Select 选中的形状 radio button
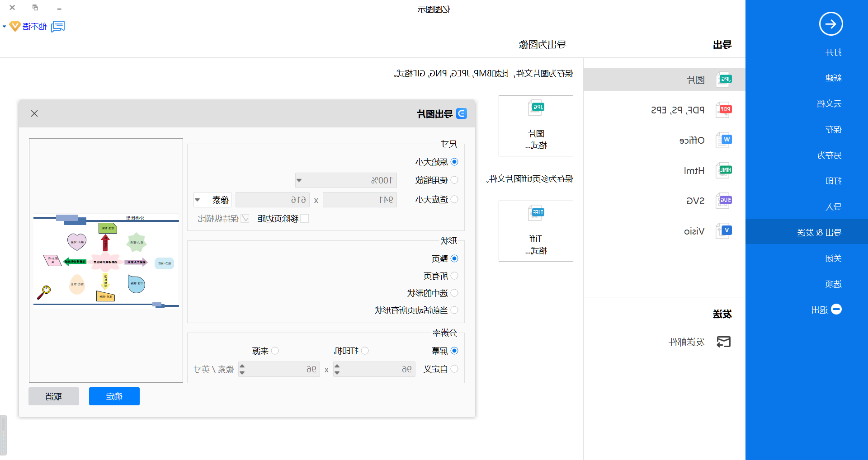 (455, 293)
